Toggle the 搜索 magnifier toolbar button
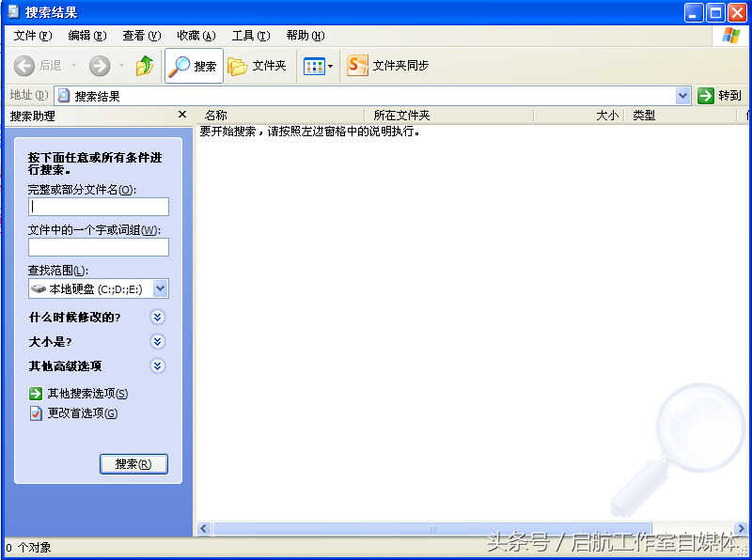 pyautogui.click(x=194, y=66)
